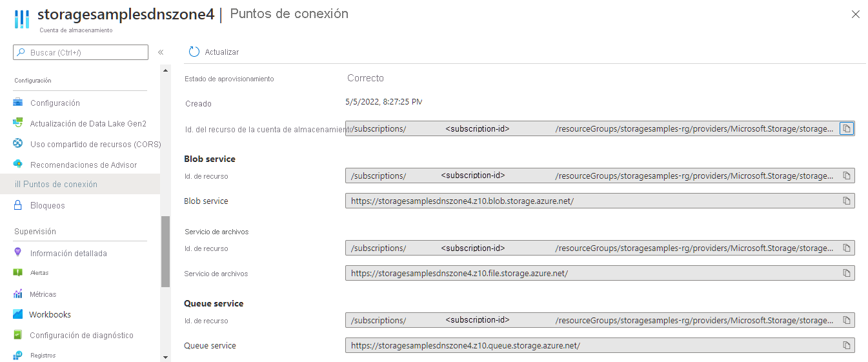The image size is (868, 362).
Task: Click the Registros icon
Action: pos(18,356)
